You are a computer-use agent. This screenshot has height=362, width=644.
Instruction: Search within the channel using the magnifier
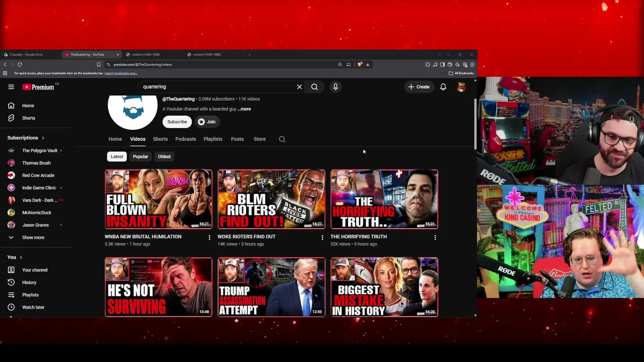[282, 139]
